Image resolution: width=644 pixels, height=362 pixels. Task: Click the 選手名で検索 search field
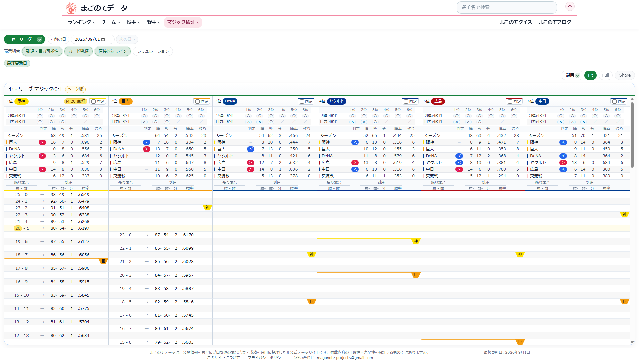pyautogui.click(x=506, y=7)
